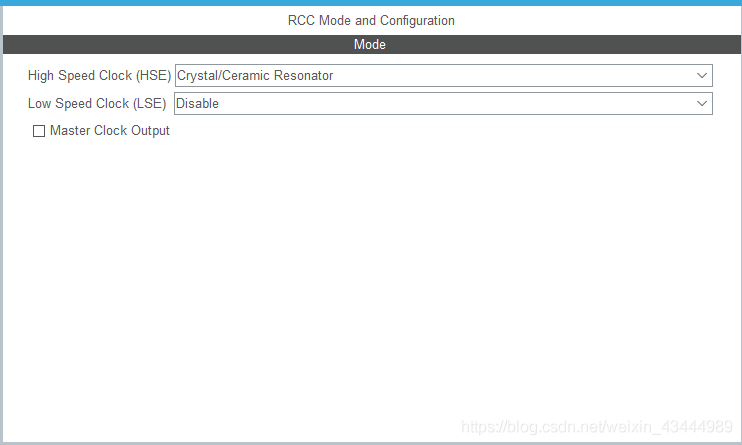This screenshot has width=742, height=445.
Task: Click the High Speed Clock (HSE) label
Action: [x=99, y=76]
